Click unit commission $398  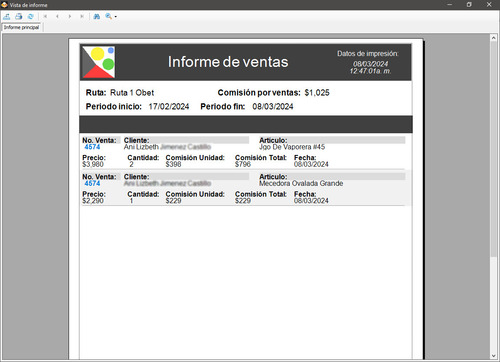coord(173,164)
